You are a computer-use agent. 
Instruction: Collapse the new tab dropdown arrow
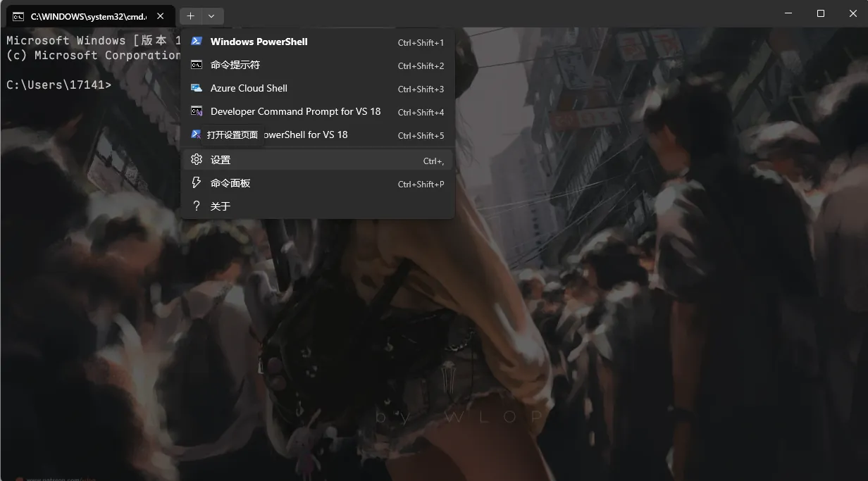pos(212,15)
